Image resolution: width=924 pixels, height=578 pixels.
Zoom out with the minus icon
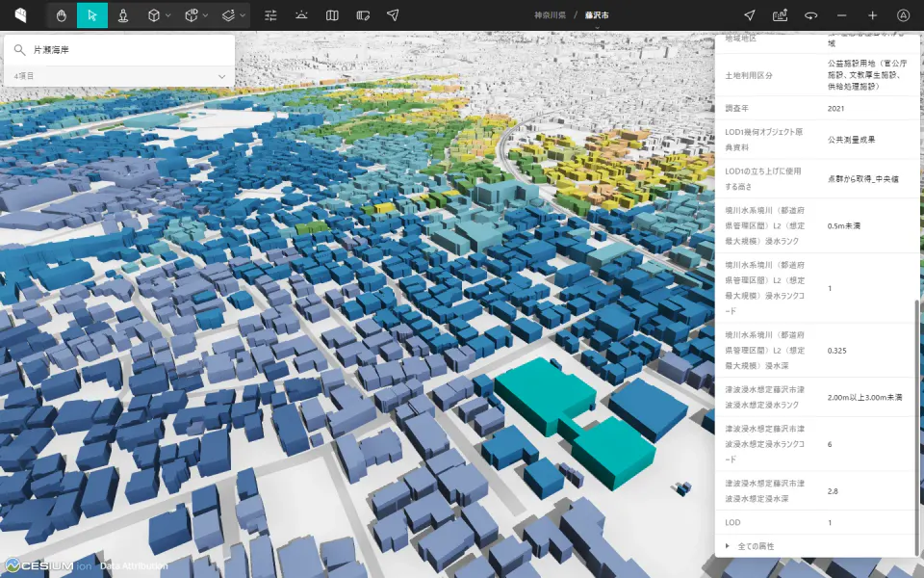coord(841,15)
